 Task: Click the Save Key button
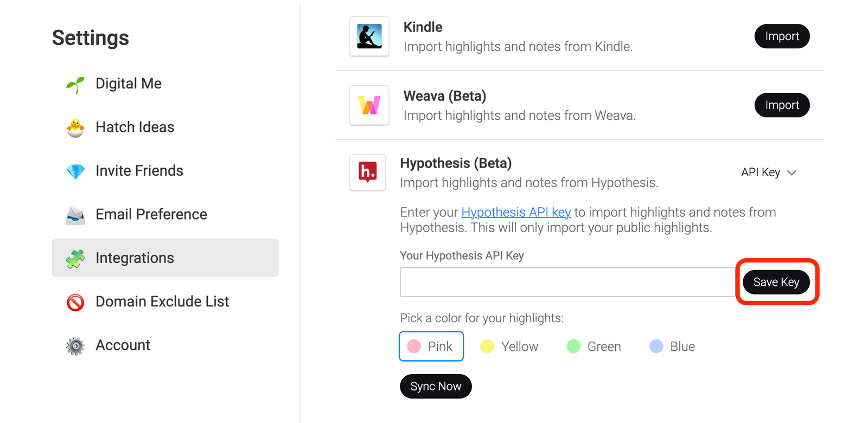click(776, 282)
